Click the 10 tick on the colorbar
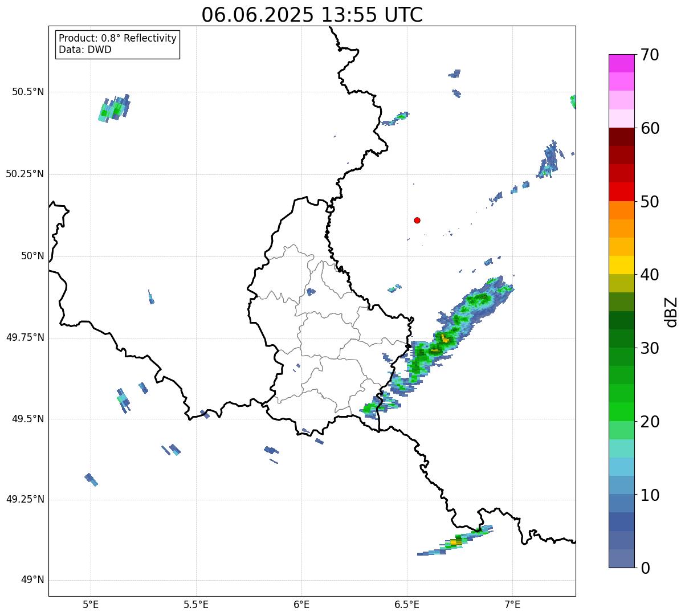Image resolution: width=685 pixels, height=616 pixels. point(650,495)
